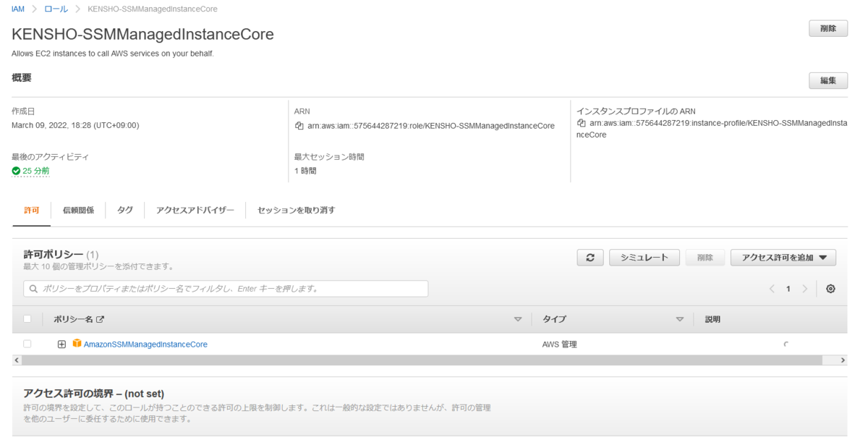Go to next page of policies
This screenshot has height=440, width=868.
804,289
